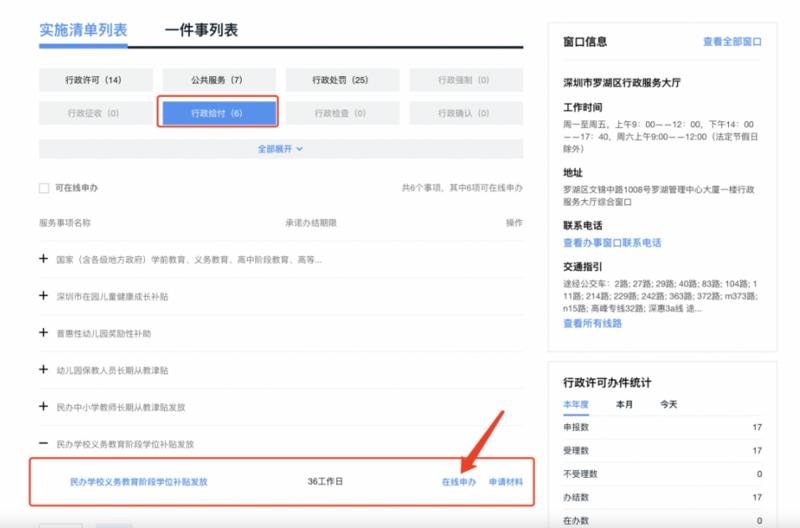Expand all items with 全部展开
800x528 pixels.
280,149
